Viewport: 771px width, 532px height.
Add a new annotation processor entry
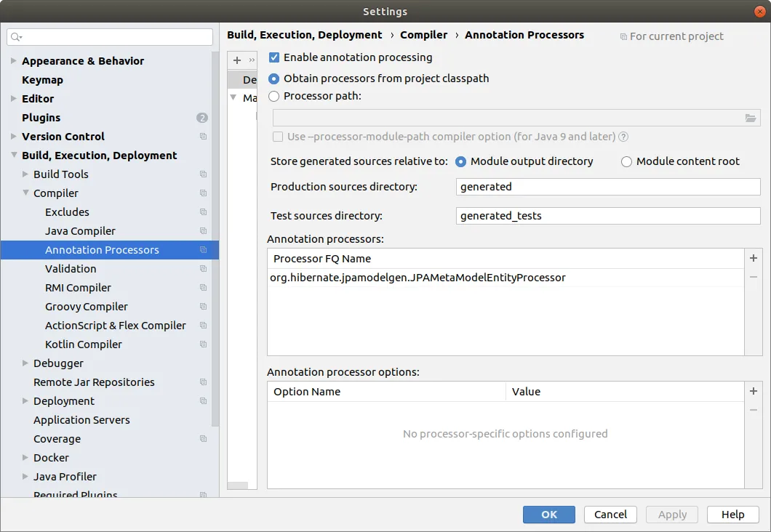(754, 258)
